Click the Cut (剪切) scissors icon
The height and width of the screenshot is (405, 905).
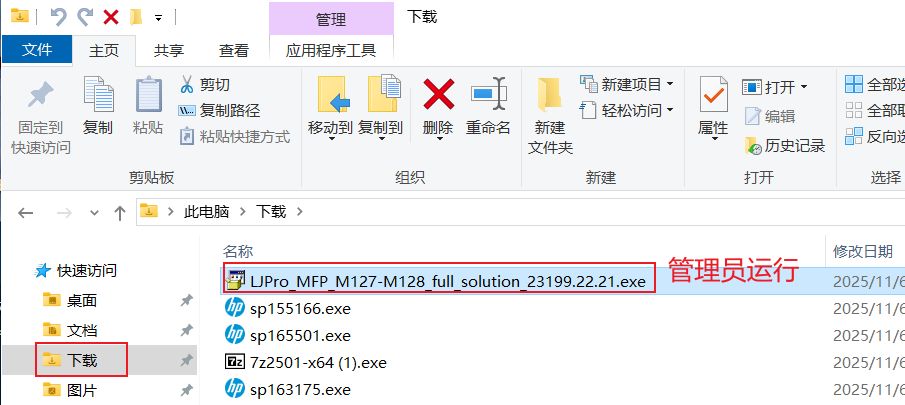(x=187, y=84)
